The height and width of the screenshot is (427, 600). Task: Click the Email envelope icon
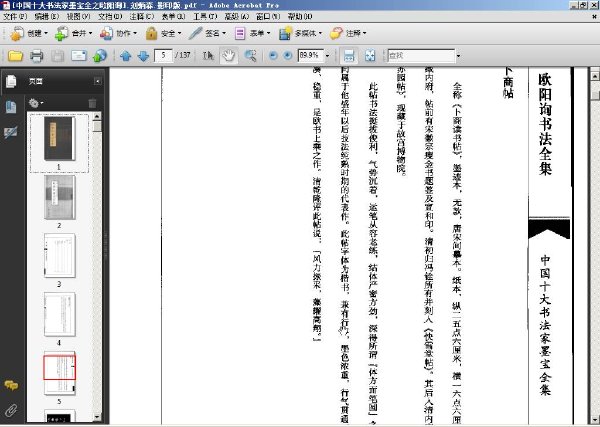[79, 56]
